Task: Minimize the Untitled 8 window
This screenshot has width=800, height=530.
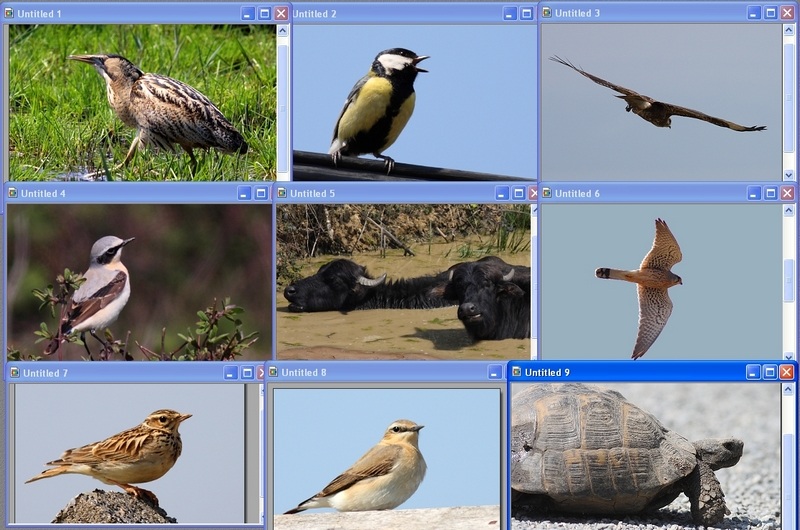Action: [x=495, y=372]
